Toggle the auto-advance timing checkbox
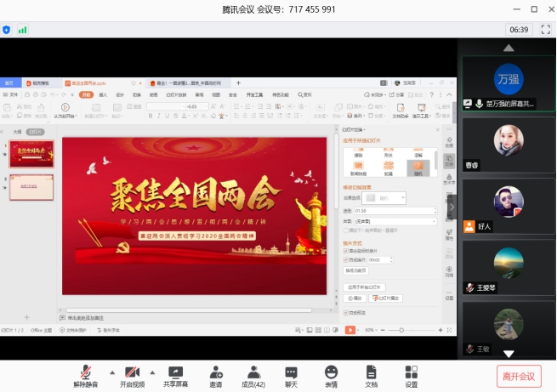This screenshot has width=557, height=392. [x=345, y=259]
